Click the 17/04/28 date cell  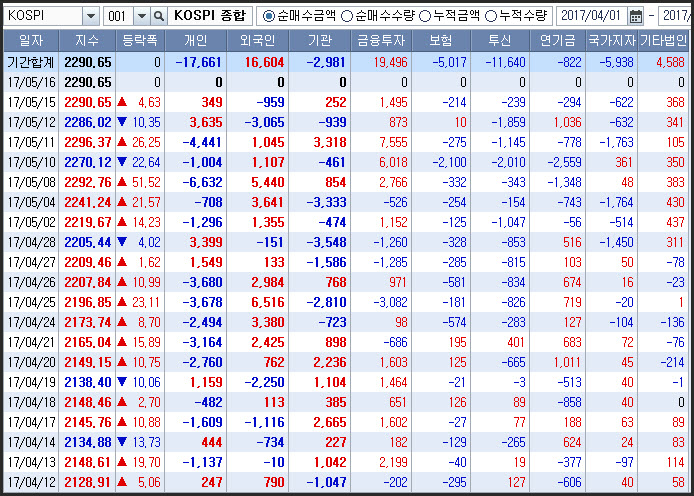click(31, 242)
